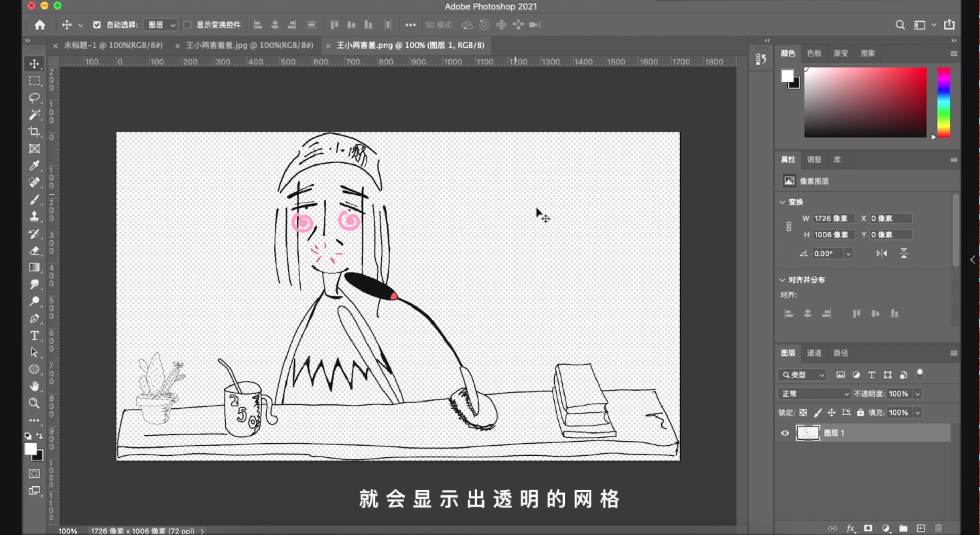Click the zoom percentage field at bottom left
This screenshot has height=535, width=980.
67,531
